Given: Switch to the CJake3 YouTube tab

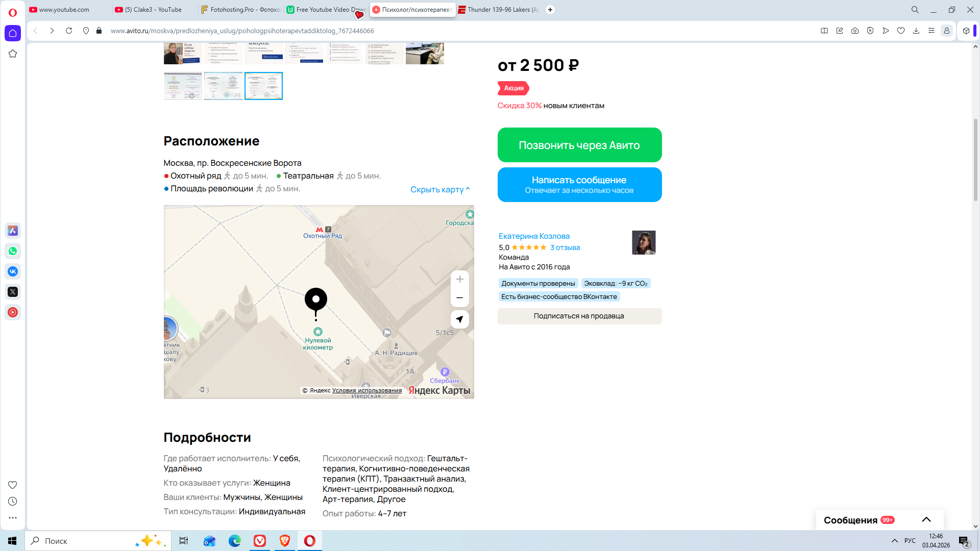Looking at the screenshot, I should click(153, 10).
